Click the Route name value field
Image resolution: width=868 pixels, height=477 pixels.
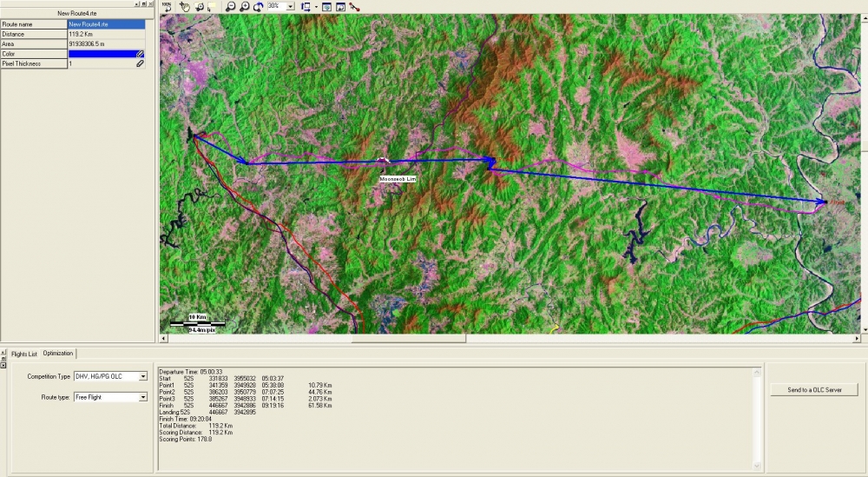[106, 24]
